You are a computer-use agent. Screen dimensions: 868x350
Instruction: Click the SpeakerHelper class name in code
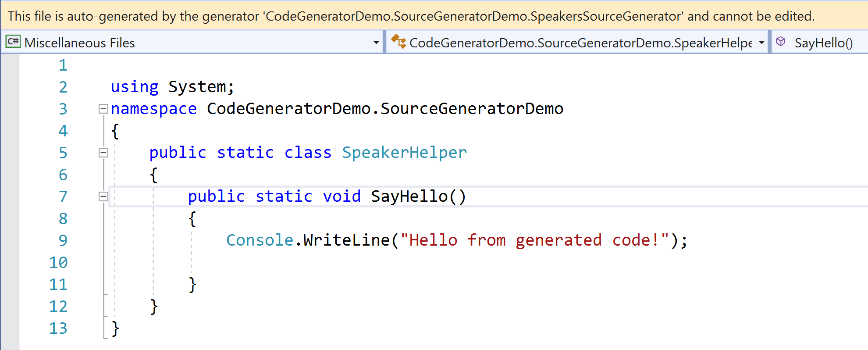click(x=403, y=153)
